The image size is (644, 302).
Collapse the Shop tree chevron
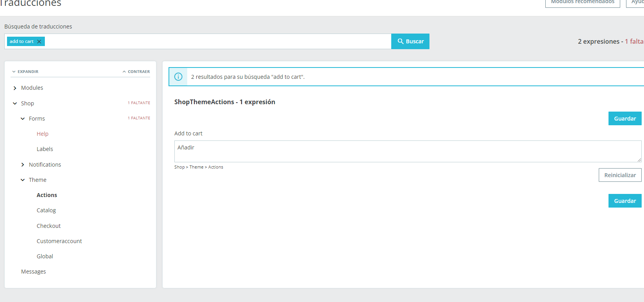pyautogui.click(x=15, y=103)
